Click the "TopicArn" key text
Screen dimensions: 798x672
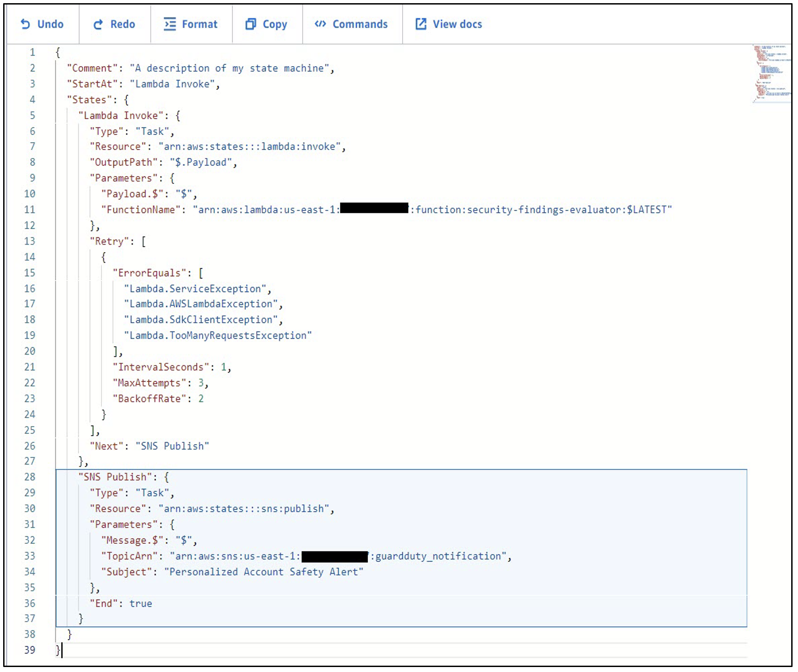[x=129, y=557]
